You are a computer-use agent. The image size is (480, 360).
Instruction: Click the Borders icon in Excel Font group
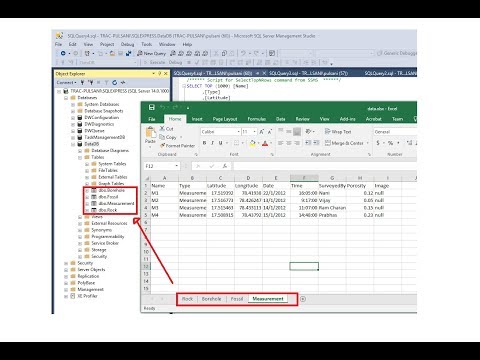236,143
